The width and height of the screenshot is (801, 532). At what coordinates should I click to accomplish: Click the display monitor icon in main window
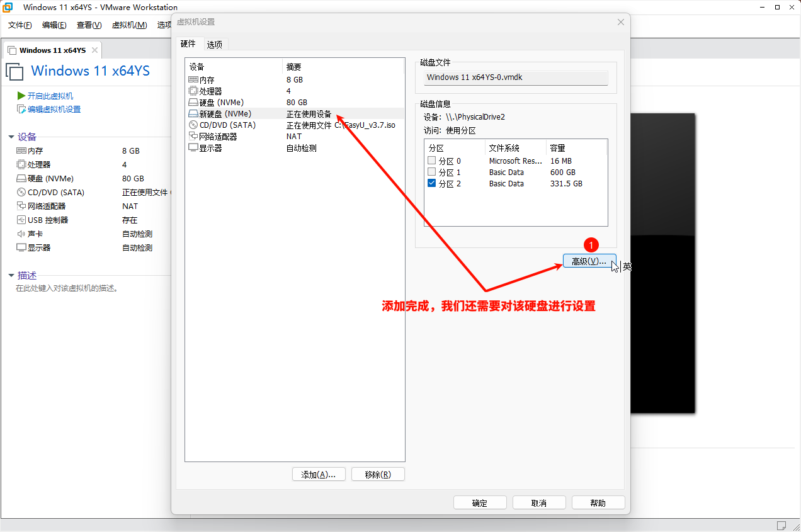click(x=21, y=248)
